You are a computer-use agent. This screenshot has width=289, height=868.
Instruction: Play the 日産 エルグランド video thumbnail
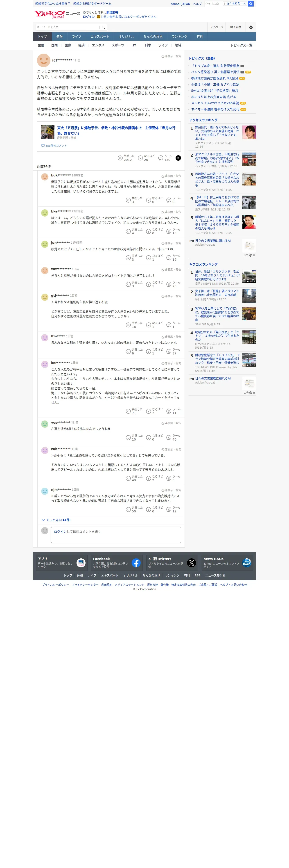[249, 277]
